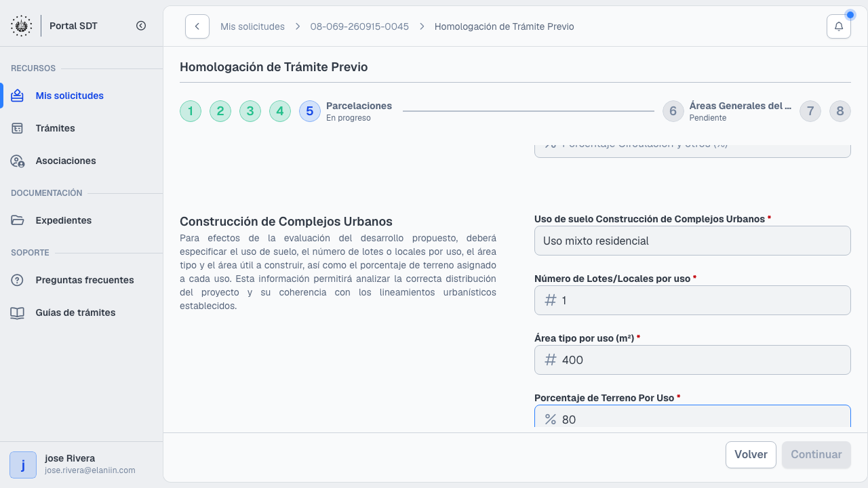This screenshot has width=868, height=488.
Task: Click the Expedientes folder icon
Action: 18,220
